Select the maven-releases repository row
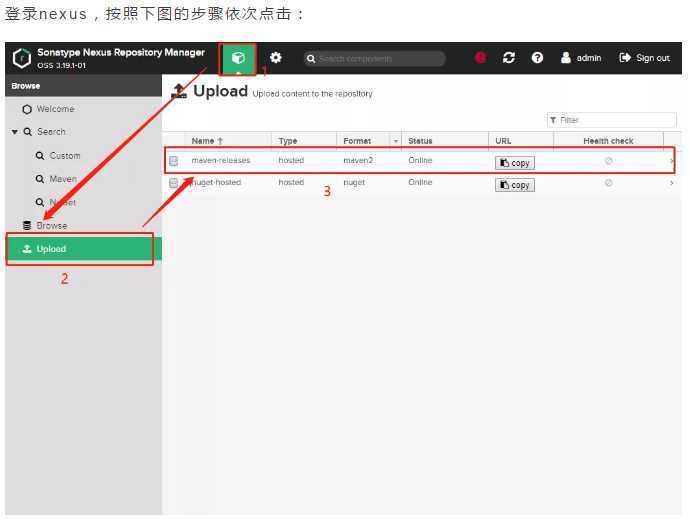 (420, 161)
